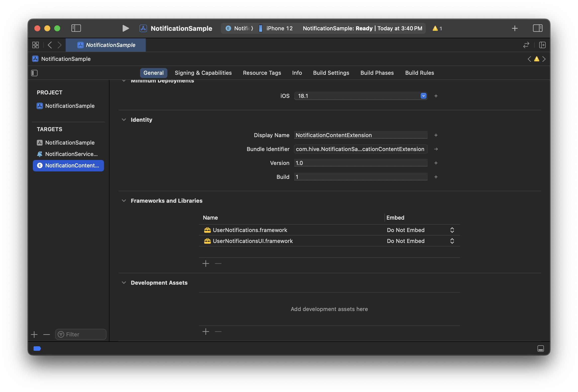Add a framework with the plus button
This screenshot has height=392, width=578.
tap(206, 264)
